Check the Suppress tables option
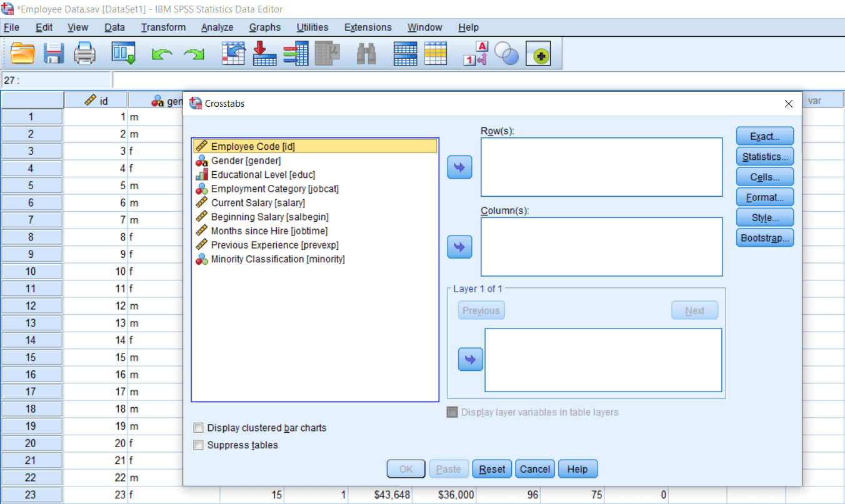Screen dimensions: 845x504 pyautogui.click(x=198, y=445)
